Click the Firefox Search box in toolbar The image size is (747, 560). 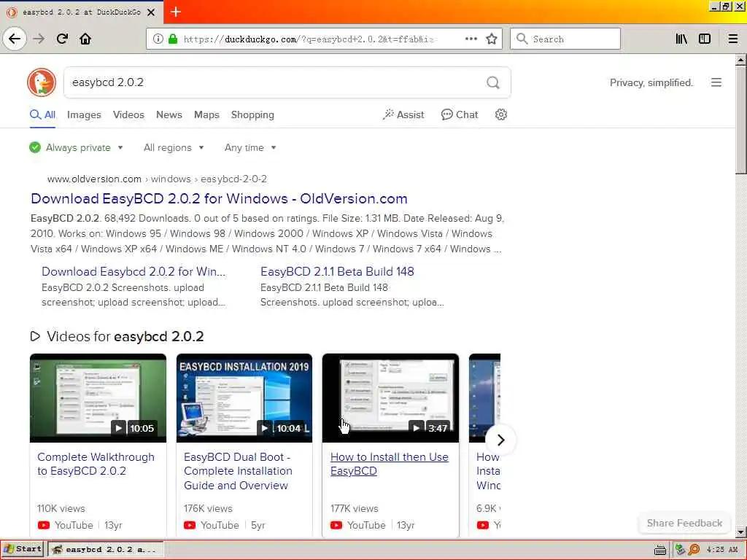point(565,39)
